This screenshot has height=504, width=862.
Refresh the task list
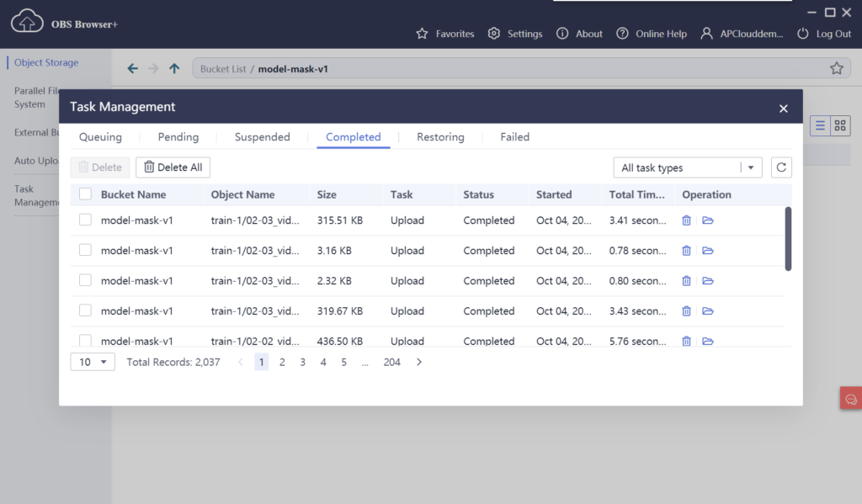click(x=781, y=167)
